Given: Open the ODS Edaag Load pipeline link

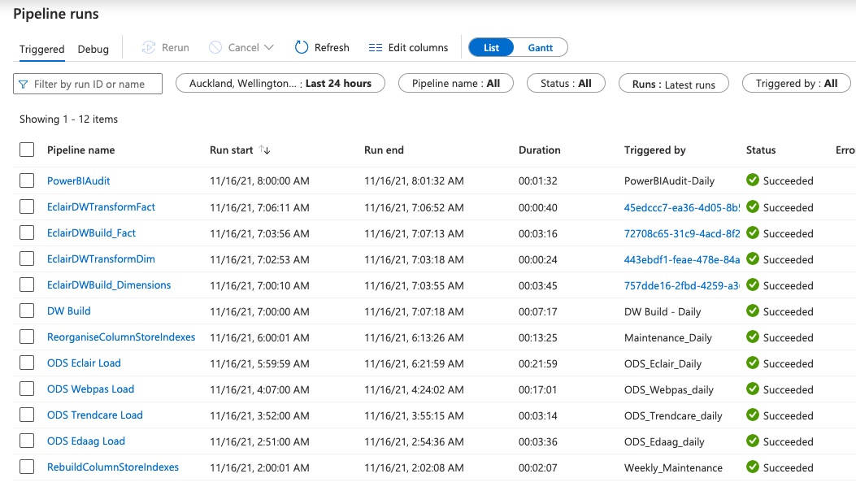Looking at the screenshot, I should click(85, 441).
